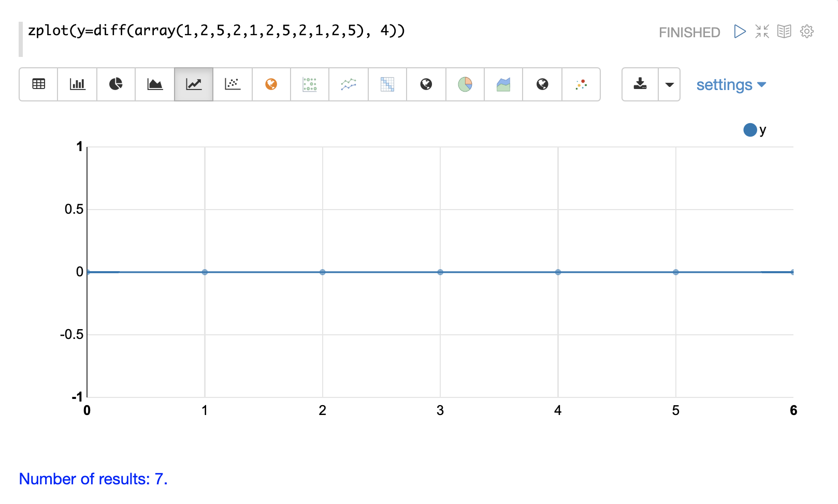Image resolution: width=838 pixels, height=504 pixels.
Task: Choose the green bubble grid chart
Action: click(310, 84)
